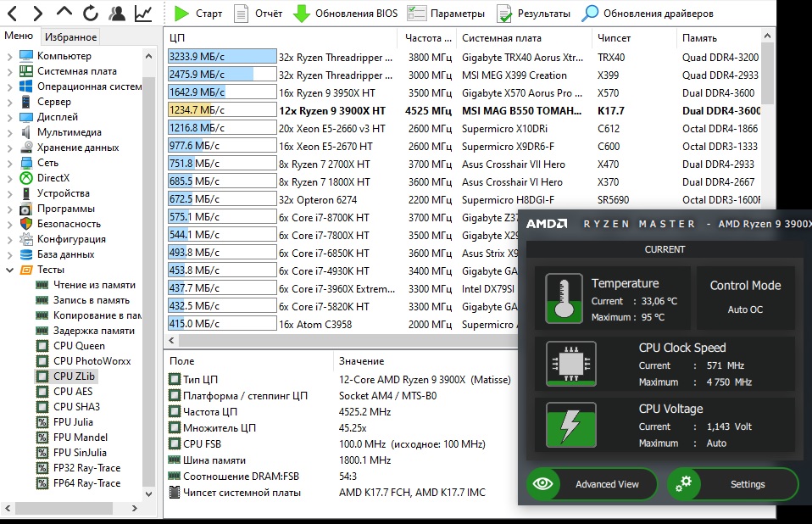Expand the Компьютер tree node
The image size is (812, 524).
tap(9, 56)
